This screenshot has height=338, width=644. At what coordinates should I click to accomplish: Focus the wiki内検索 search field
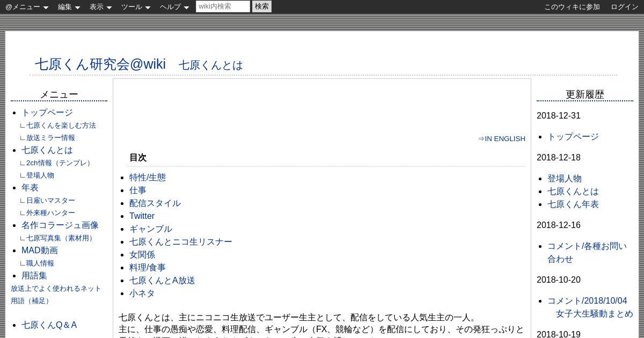coord(223,6)
